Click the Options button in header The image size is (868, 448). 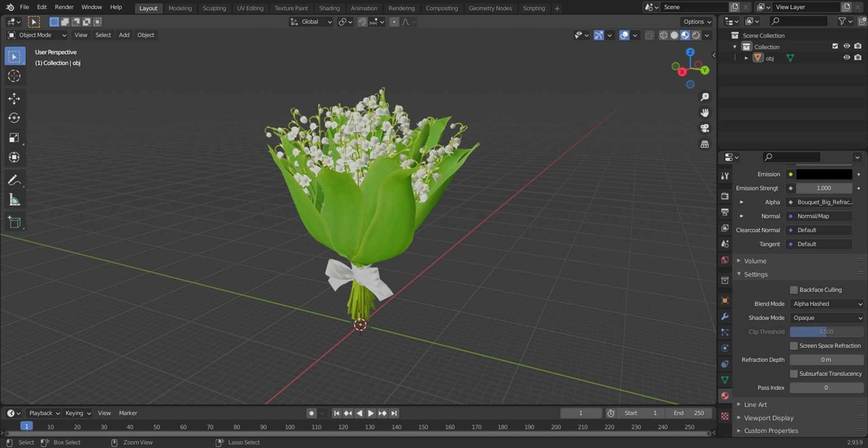[697, 22]
